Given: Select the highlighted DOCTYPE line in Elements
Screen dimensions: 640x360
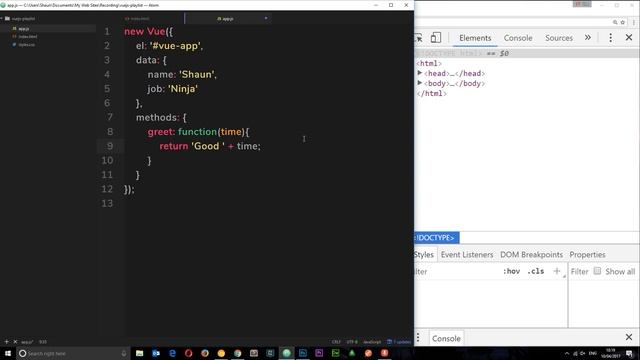Looking at the screenshot, I should pos(527,53).
